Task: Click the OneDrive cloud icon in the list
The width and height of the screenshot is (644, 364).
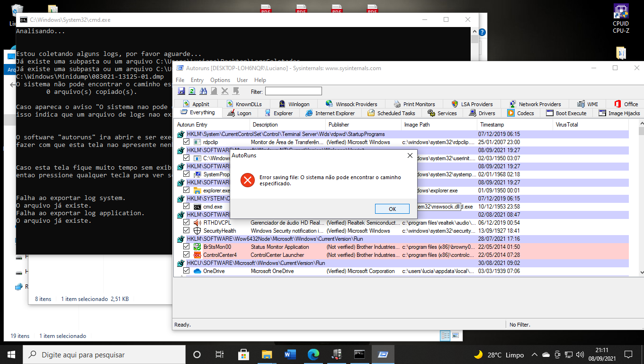Action: pyautogui.click(x=197, y=271)
